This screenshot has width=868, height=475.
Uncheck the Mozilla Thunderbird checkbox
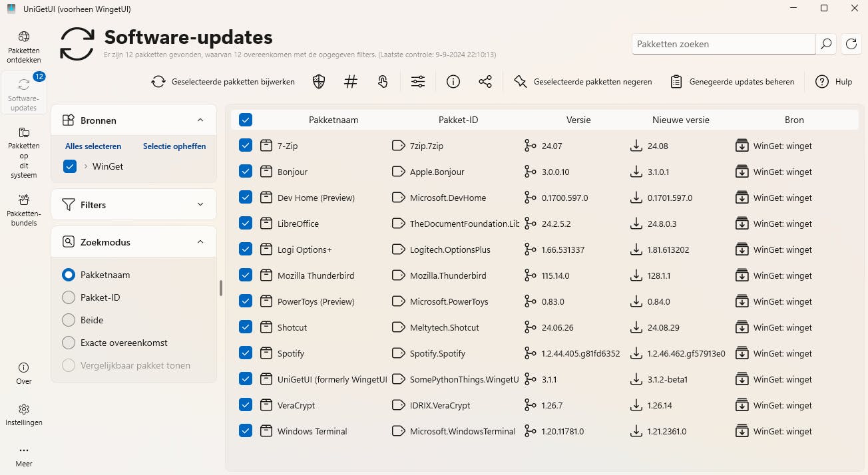(x=246, y=275)
